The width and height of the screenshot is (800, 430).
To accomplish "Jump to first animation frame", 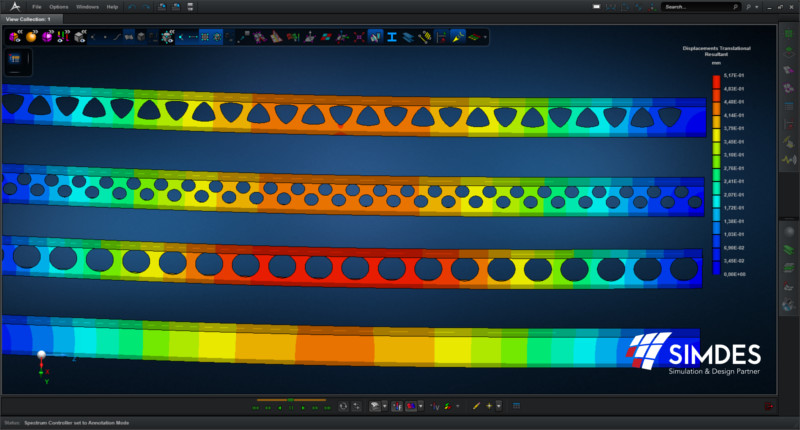I will click(x=256, y=408).
